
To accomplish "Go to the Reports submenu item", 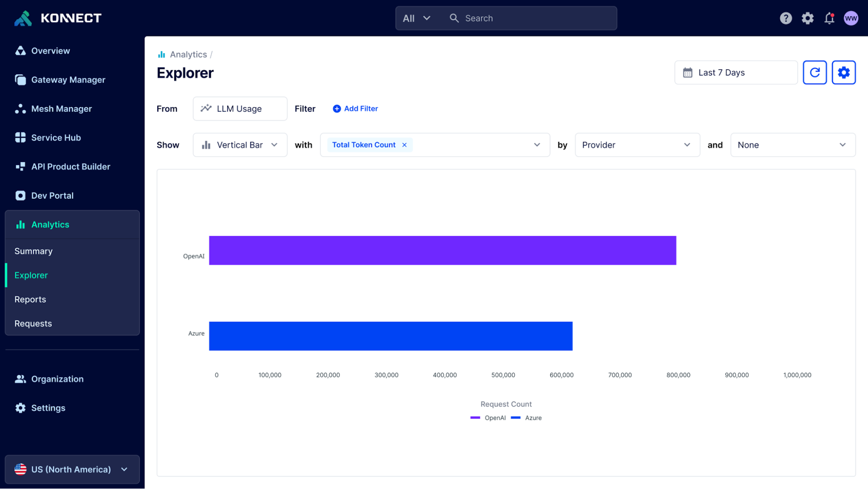I will (x=30, y=299).
